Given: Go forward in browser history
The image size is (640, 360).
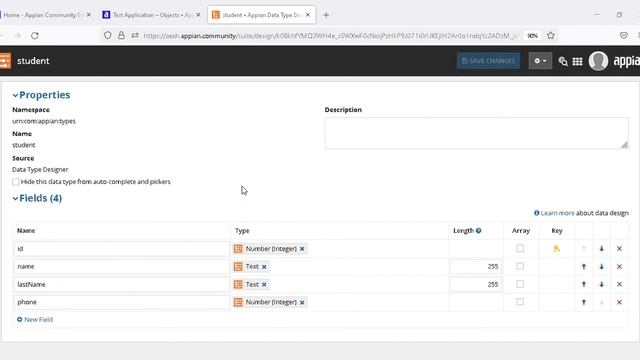Looking at the screenshot, I should tap(17, 36).
